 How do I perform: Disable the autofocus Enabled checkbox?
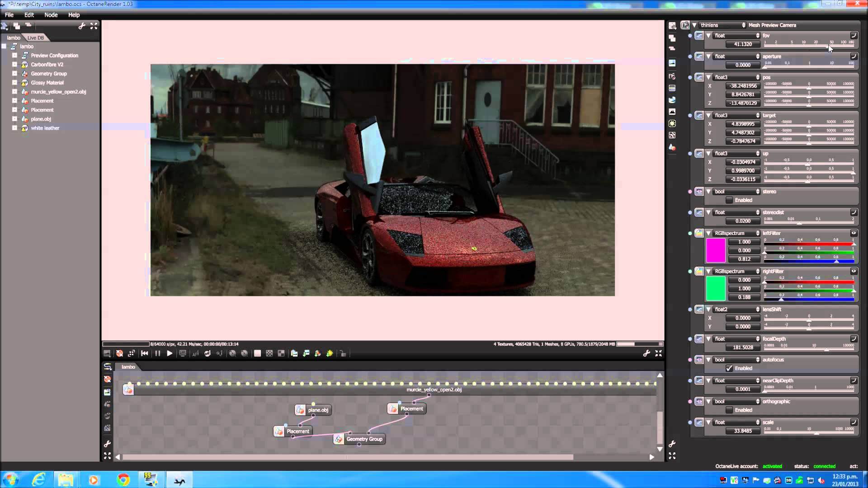coord(729,368)
